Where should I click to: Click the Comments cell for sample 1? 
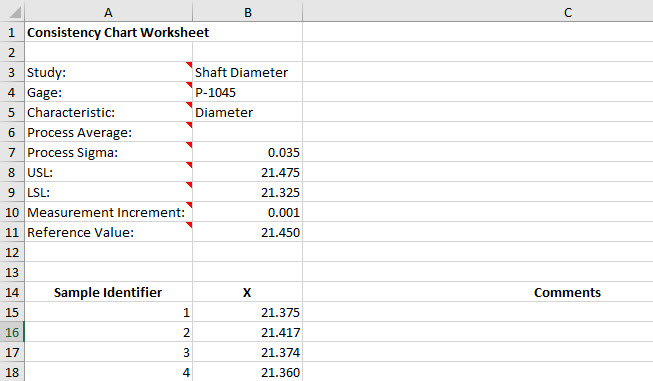[478, 312]
